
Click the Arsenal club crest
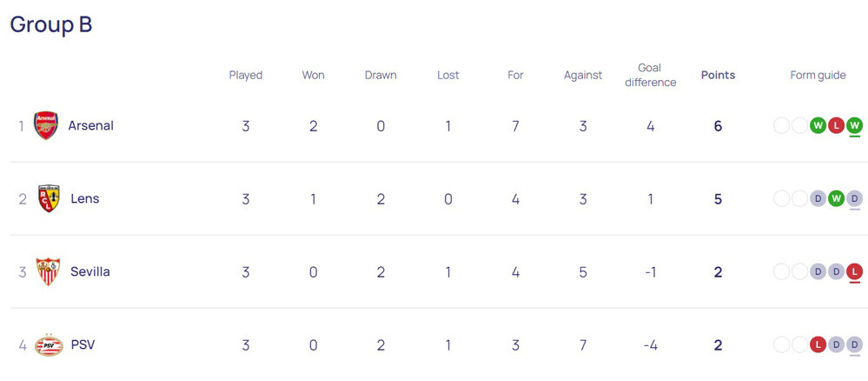click(x=46, y=126)
